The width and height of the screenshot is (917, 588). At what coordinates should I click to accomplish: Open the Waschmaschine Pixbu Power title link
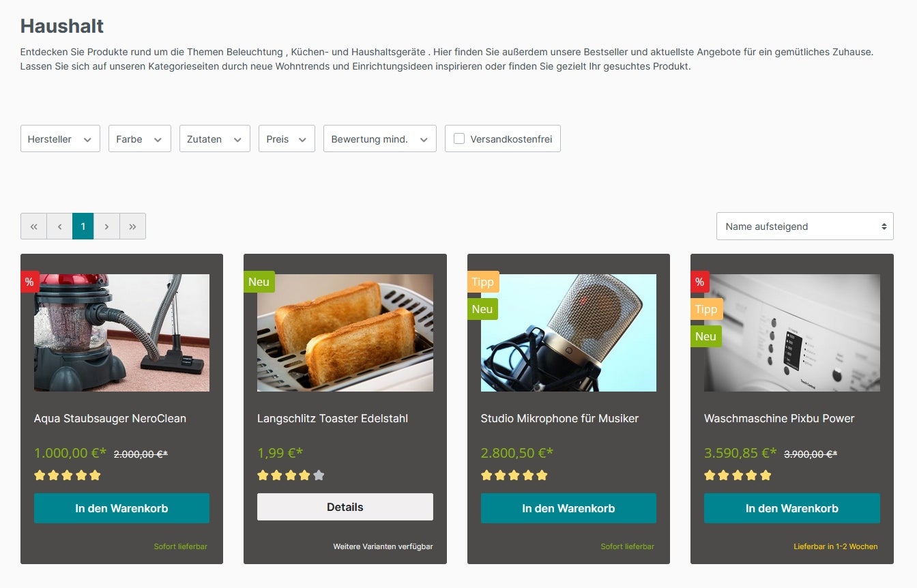(x=778, y=418)
